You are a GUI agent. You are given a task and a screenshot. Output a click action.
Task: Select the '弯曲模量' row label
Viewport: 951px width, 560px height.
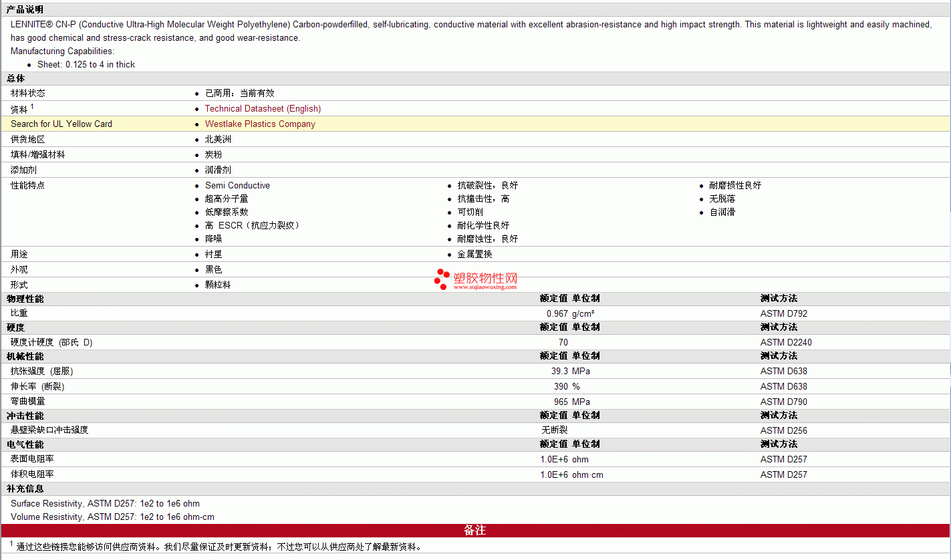tap(28, 402)
